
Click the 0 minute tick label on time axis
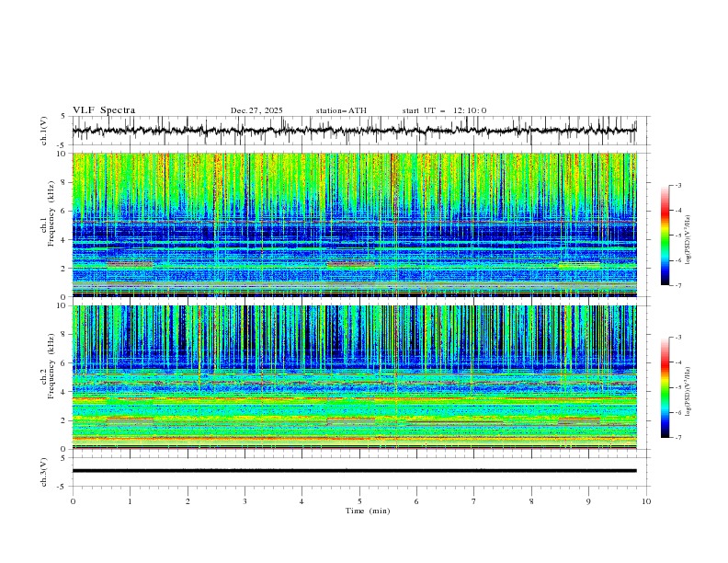73,501
